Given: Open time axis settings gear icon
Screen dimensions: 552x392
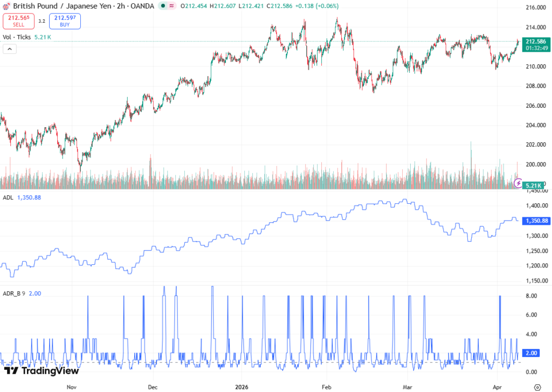Looking at the screenshot, I should tap(537, 387).
